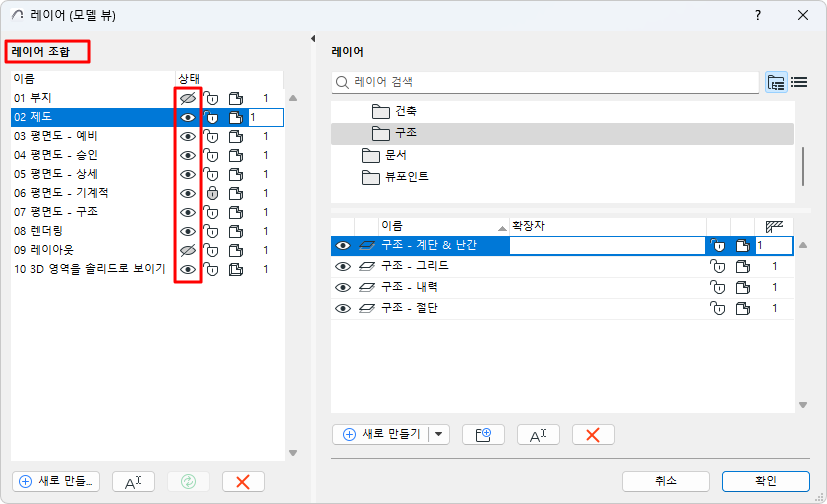Image resolution: width=827 pixels, height=504 pixels.
Task: Create new layer combination with 새로 만들... button
Action: (x=56, y=481)
